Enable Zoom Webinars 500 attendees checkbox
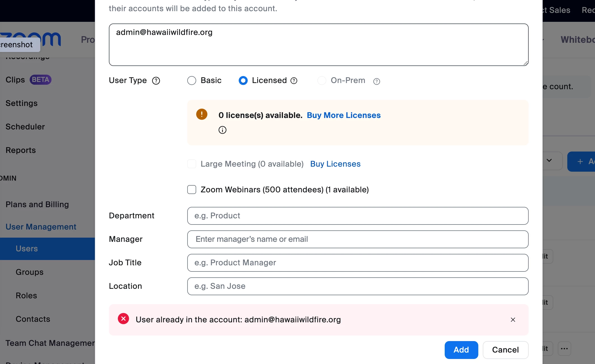The height and width of the screenshot is (364, 595). pos(192,190)
